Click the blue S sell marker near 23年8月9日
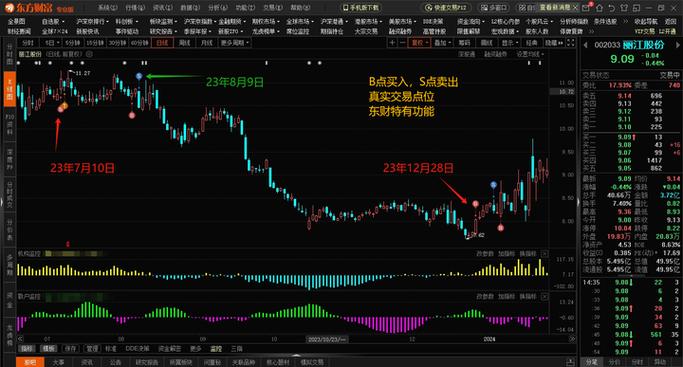The height and width of the screenshot is (367, 683). point(139,76)
